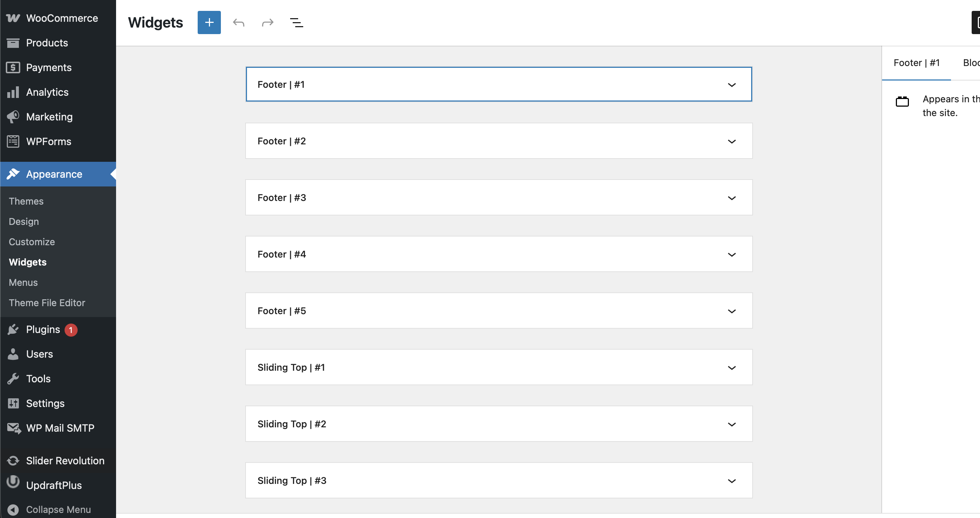Expand the Footer | #4 chevron

click(731, 254)
